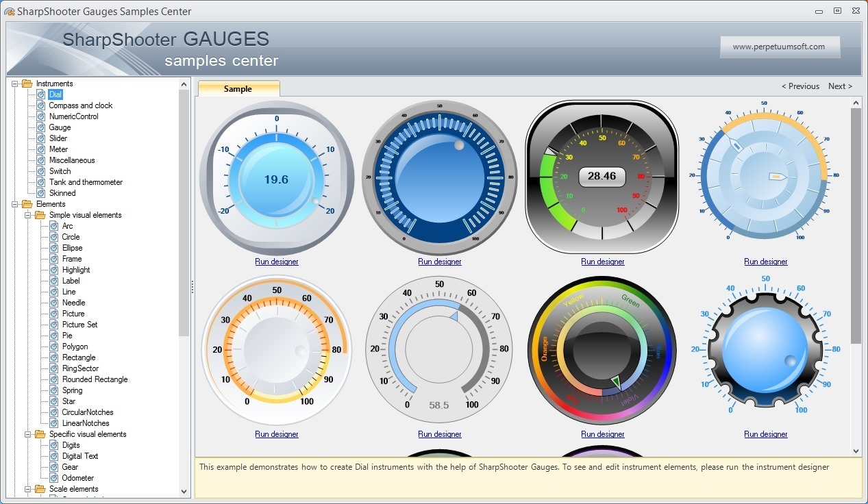868x504 pixels.
Task: Open the www.perpetuumsoft.com website button
Action: (x=780, y=47)
